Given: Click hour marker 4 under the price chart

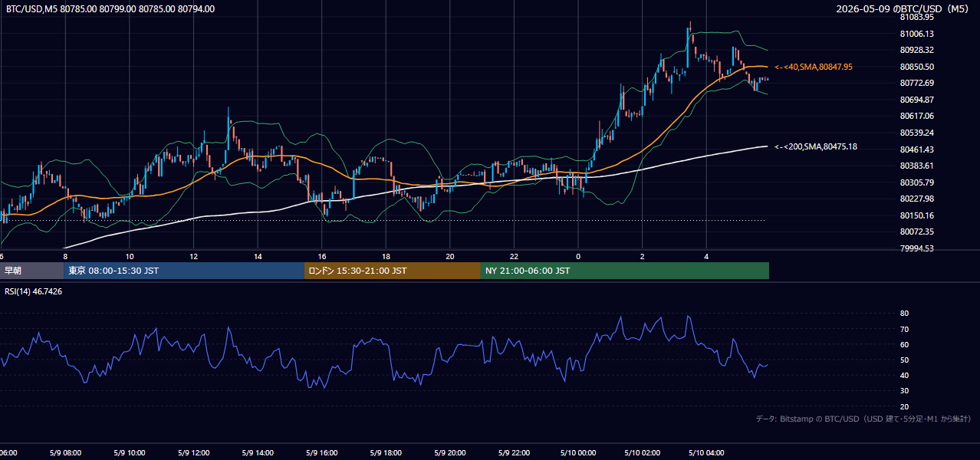Looking at the screenshot, I should click(706, 256).
